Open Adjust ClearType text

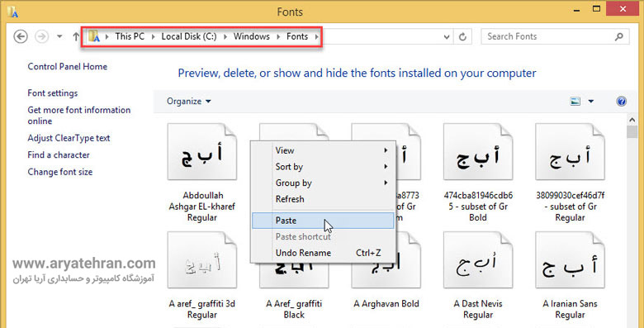pos(69,138)
